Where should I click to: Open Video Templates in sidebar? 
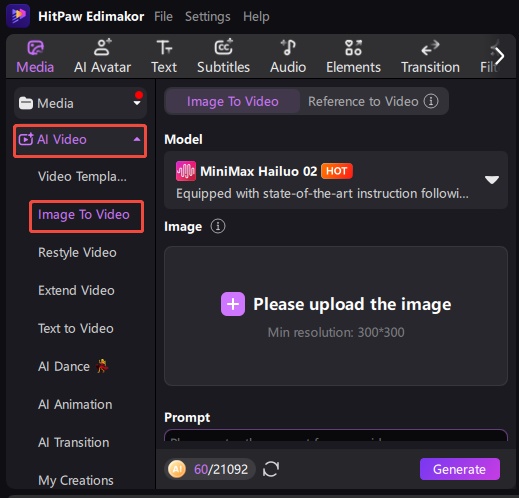click(82, 176)
